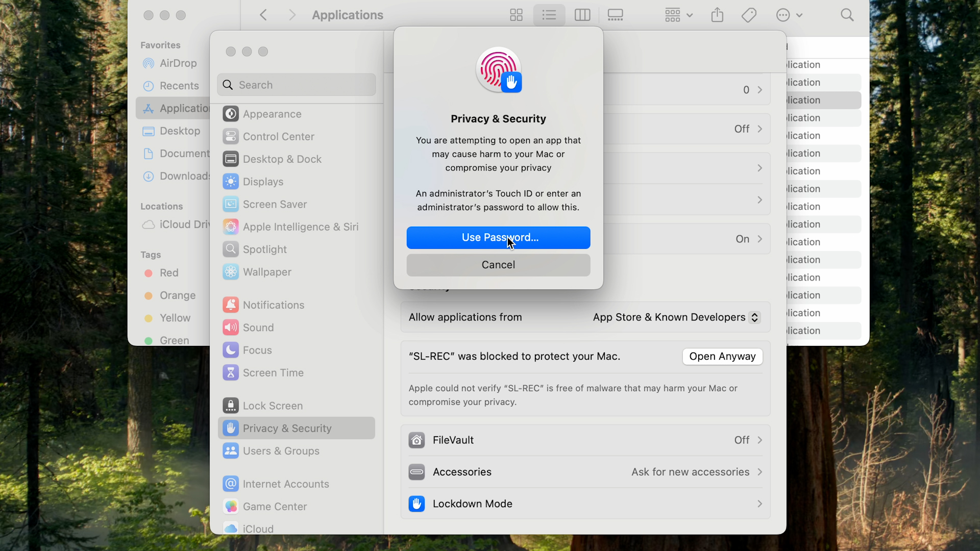Click Open Anyway for SL-REC

[x=722, y=357]
